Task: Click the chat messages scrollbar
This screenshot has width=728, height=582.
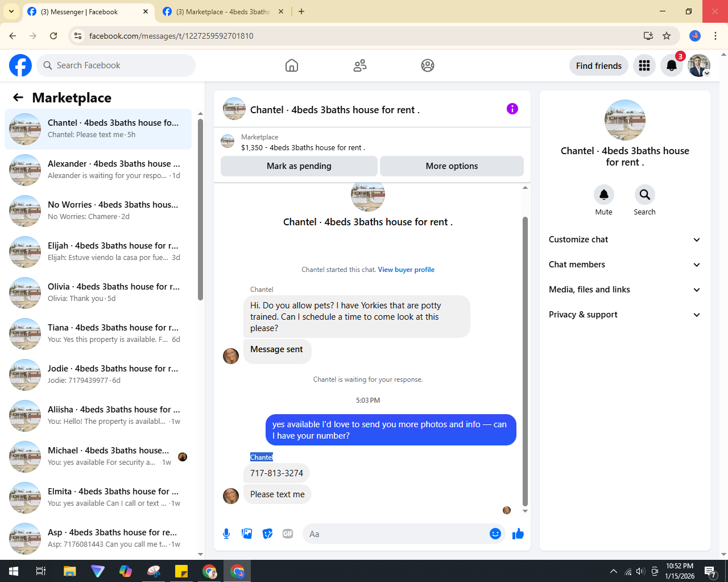Action: (x=525, y=361)
